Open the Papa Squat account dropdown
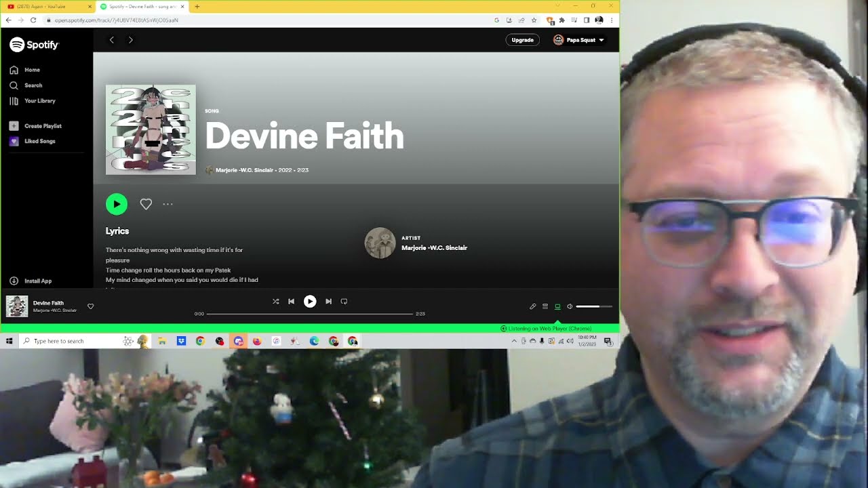This screenshot has height=488, width=868. point(578,40)
